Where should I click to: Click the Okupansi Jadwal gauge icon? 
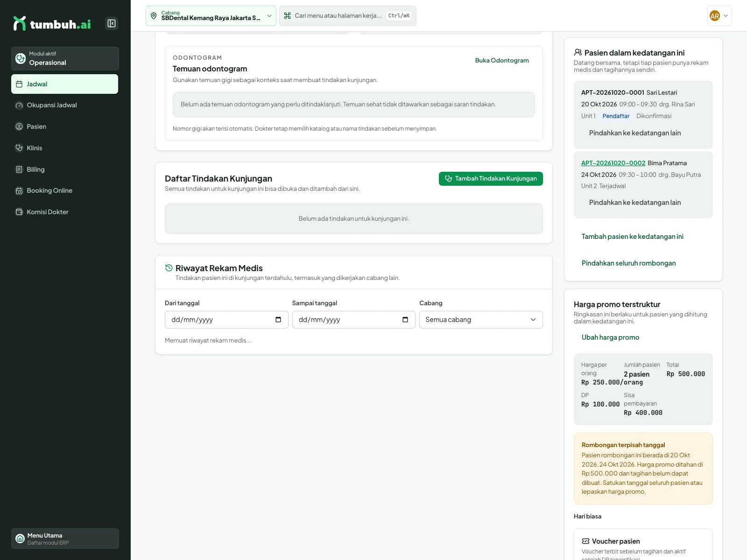[19, 105]
